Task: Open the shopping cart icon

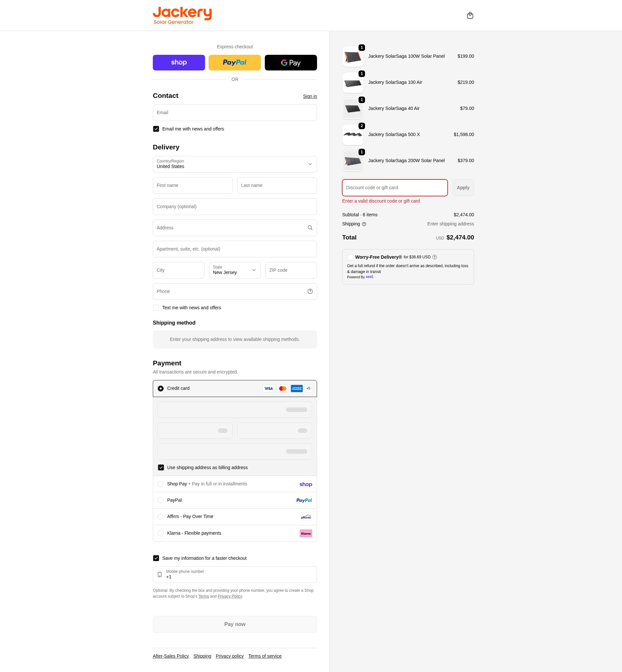Action: pos(470,15)
